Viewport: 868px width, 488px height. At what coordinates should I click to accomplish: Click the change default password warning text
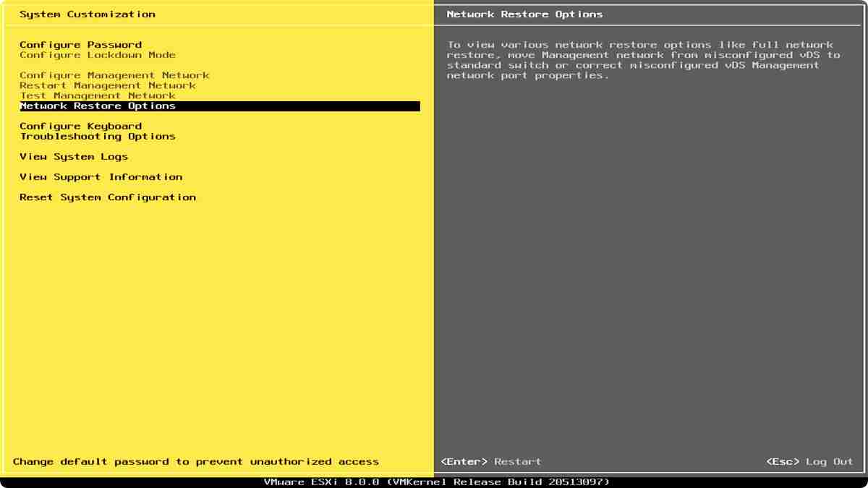click(195, 461)
